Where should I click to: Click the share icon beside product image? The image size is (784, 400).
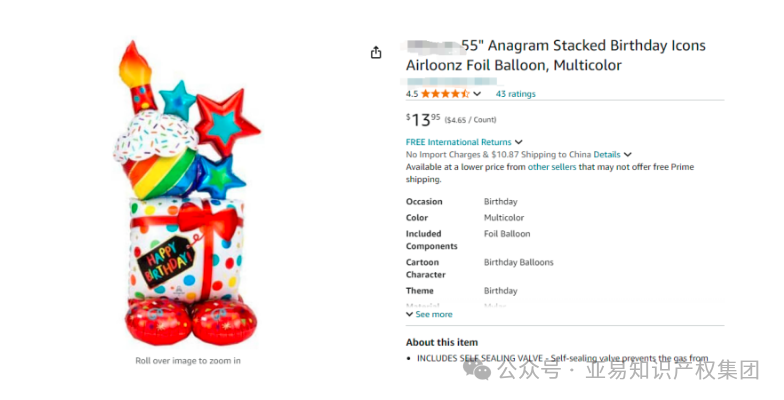click(376, 52)
